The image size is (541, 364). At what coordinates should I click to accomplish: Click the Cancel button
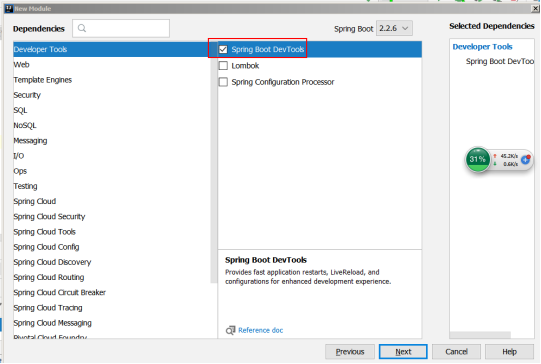(x=456, y=352)
